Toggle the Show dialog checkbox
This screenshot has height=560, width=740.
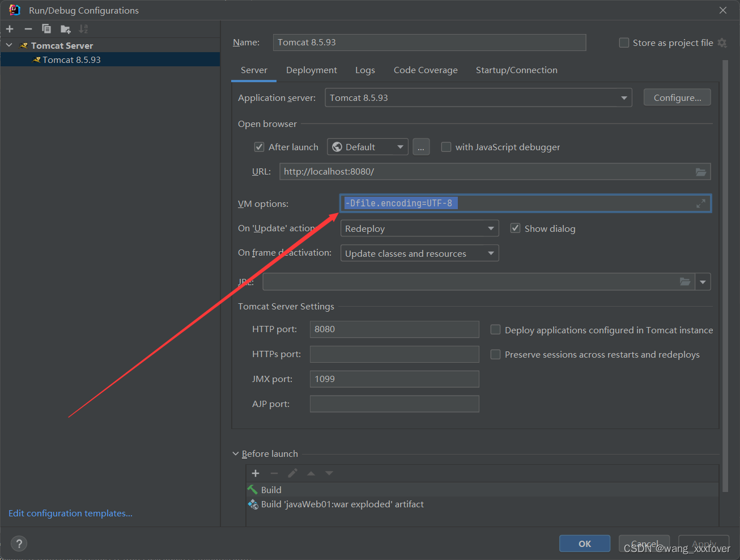pos(515,228)
